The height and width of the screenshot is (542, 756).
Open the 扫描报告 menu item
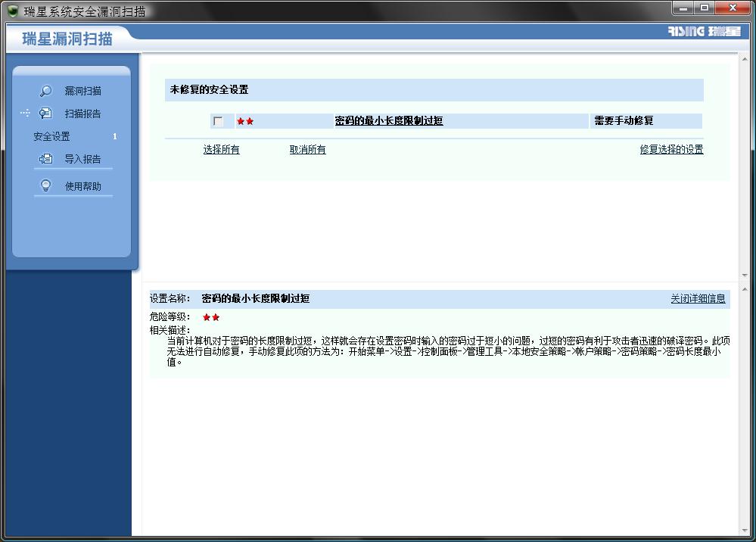pyautogui.click(x=83, y=114)
